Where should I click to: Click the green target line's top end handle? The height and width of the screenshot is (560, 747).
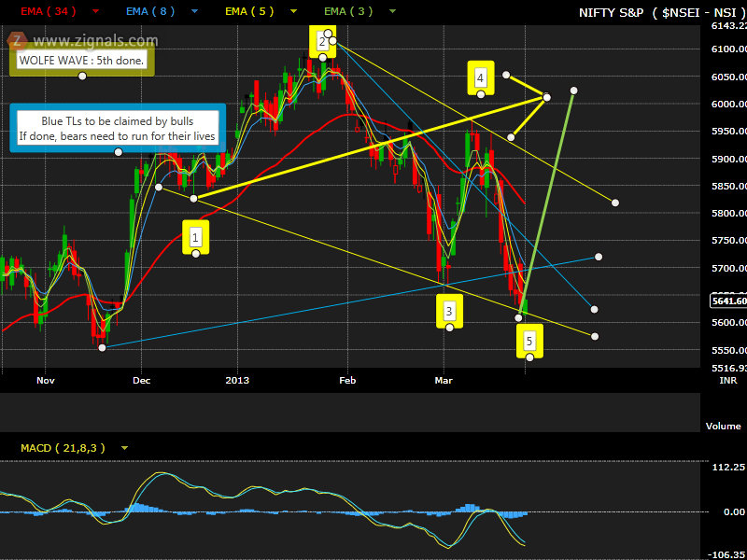[573, 91]
